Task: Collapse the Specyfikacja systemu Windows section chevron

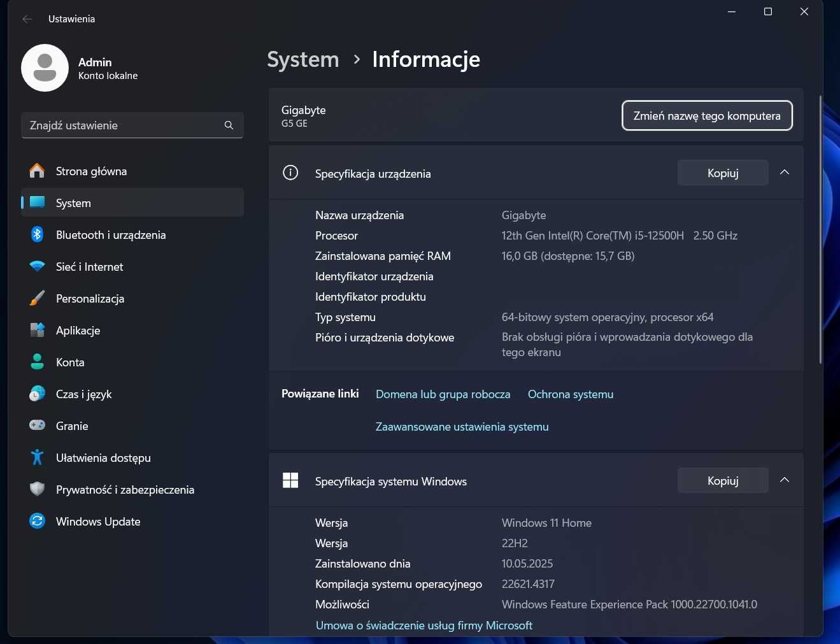Action: (785, 480)
